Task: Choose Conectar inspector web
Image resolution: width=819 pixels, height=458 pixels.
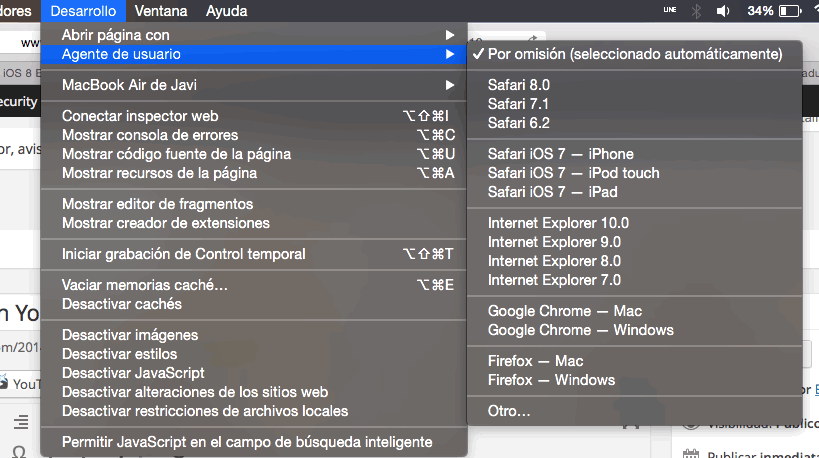Action: coord(254,116)
